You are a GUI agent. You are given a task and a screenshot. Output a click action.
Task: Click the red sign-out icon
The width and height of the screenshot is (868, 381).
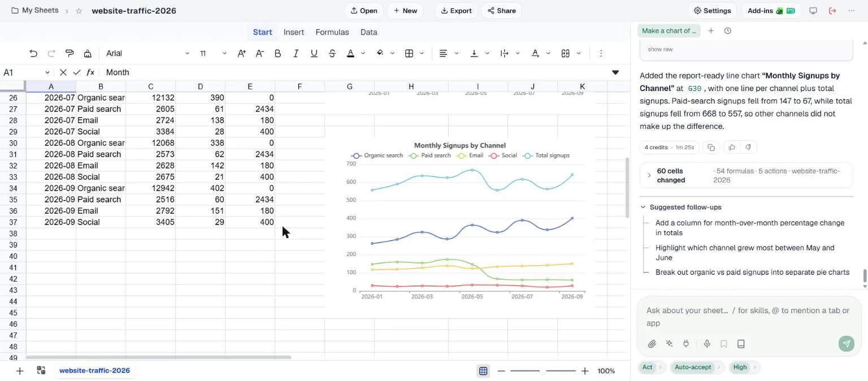coord(832,11)
